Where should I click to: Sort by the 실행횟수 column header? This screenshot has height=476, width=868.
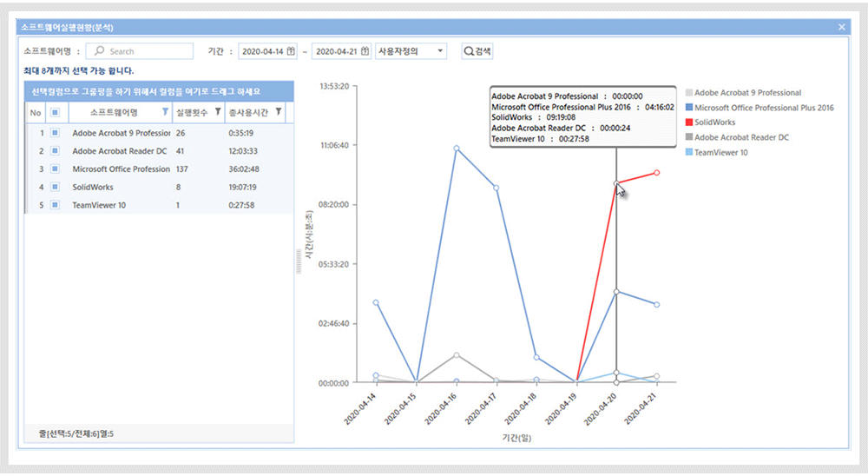coord(192,113)
